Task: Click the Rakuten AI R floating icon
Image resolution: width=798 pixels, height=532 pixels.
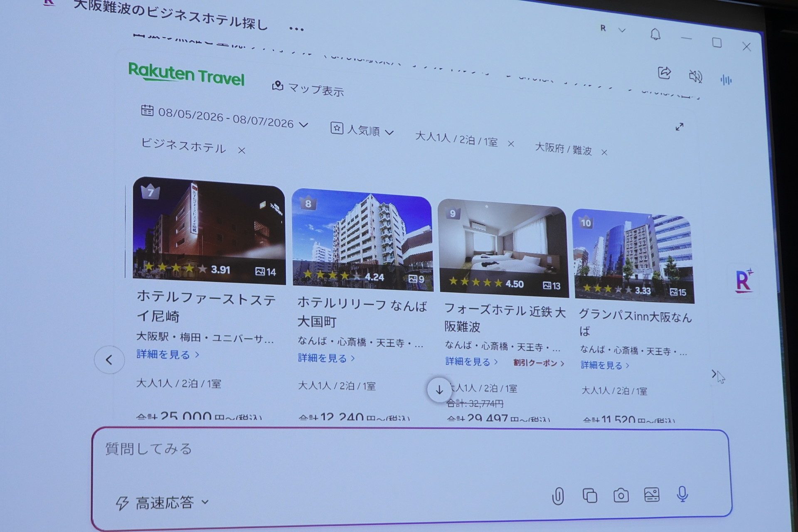Action: 744,281
